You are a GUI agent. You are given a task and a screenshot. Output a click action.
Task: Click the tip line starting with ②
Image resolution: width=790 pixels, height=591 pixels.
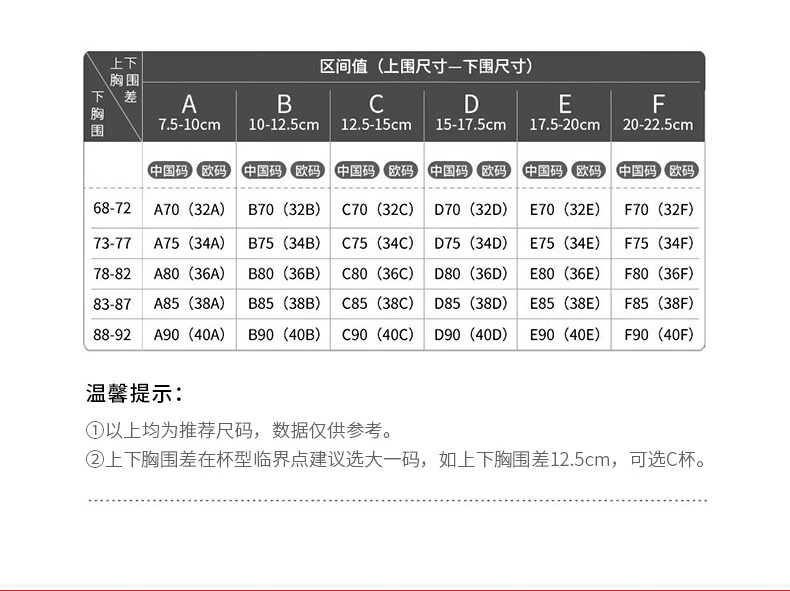[x=397, y=460]
